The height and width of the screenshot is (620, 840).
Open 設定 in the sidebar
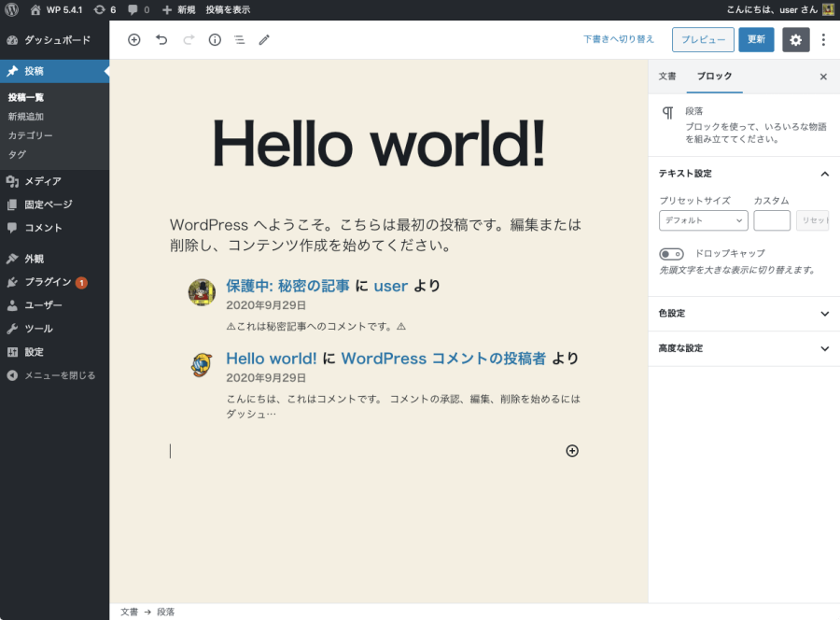[55, 352]
